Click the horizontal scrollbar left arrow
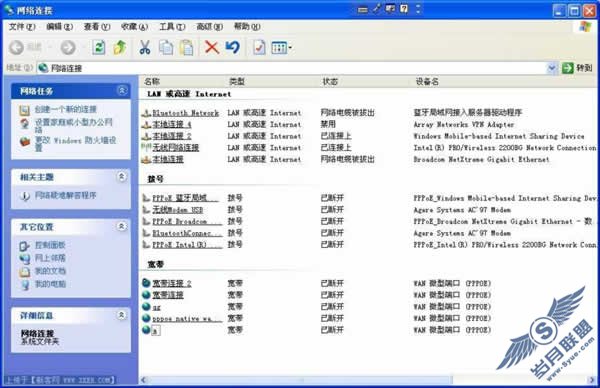Viewport: 600px width, 388px height. pos(143,380)
